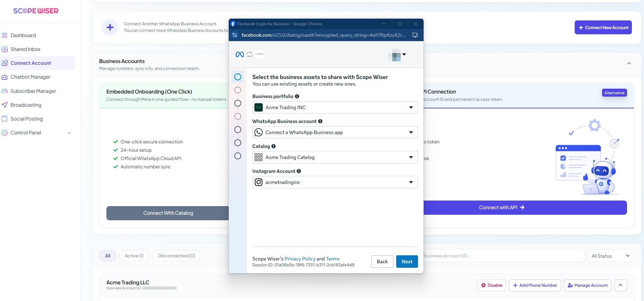Image resolution: width=644 pixels, height=301 pixels.
Task: Click the site settings icon in address bar
Action: [235, 35]
